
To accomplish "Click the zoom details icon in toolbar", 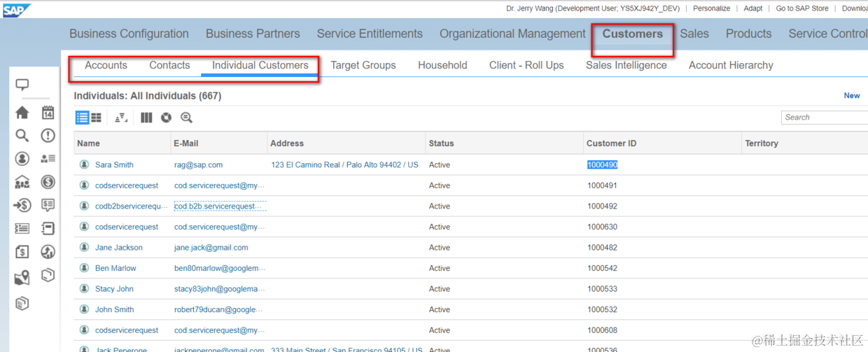I will pyautogui.click(x=186, y=118).
